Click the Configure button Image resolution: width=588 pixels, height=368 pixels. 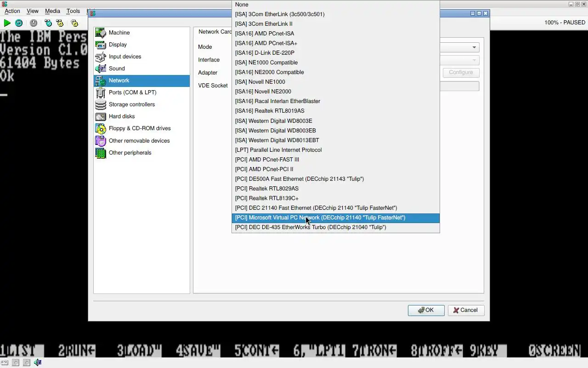(x=461, y=73)
